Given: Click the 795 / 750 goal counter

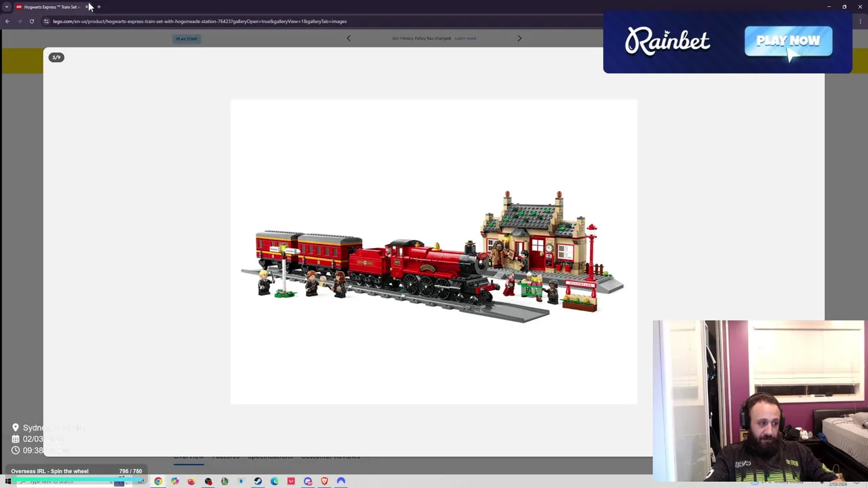Looking at the screenshot, I should coord(130,471).
